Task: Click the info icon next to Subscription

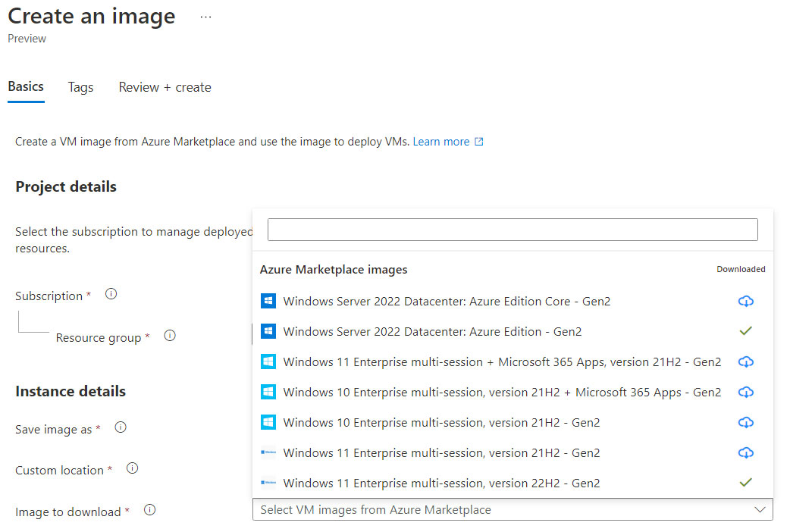Action: (111, 293)
